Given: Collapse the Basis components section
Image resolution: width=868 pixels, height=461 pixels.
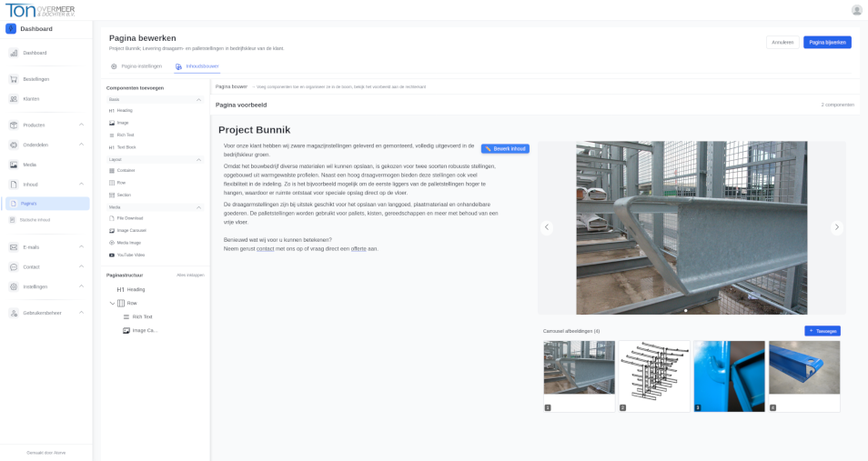Looking at the screenshot, I should [x=199, y=99].
